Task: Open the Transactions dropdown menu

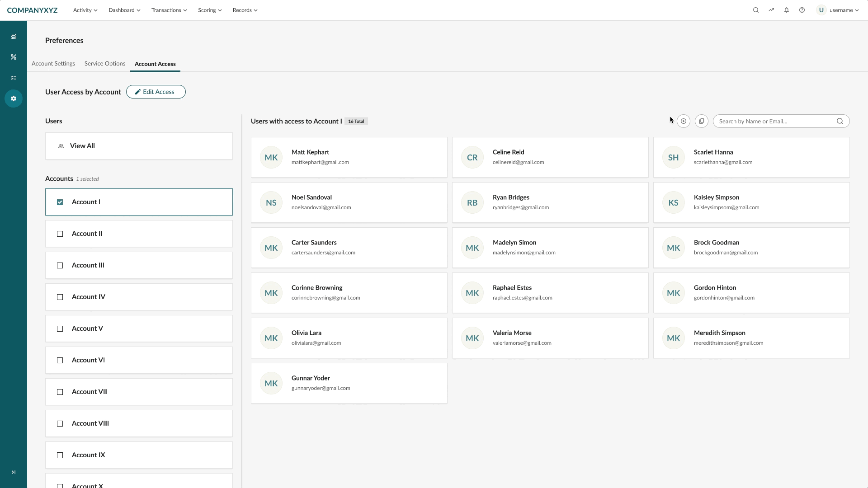Action: (x=169, y=9)
